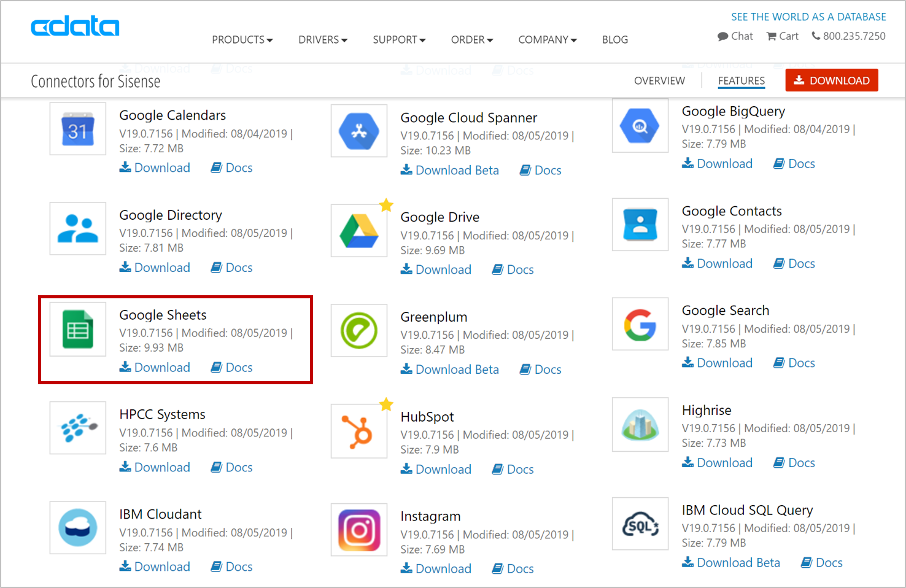Open the Google Sheets connector icon
The image size is (906, 588).
78,330
